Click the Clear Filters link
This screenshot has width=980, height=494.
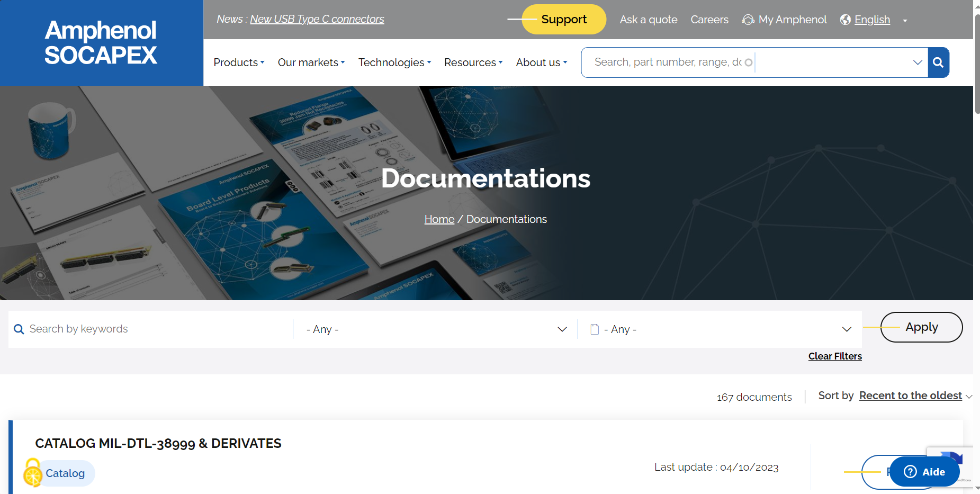(835, 356)
